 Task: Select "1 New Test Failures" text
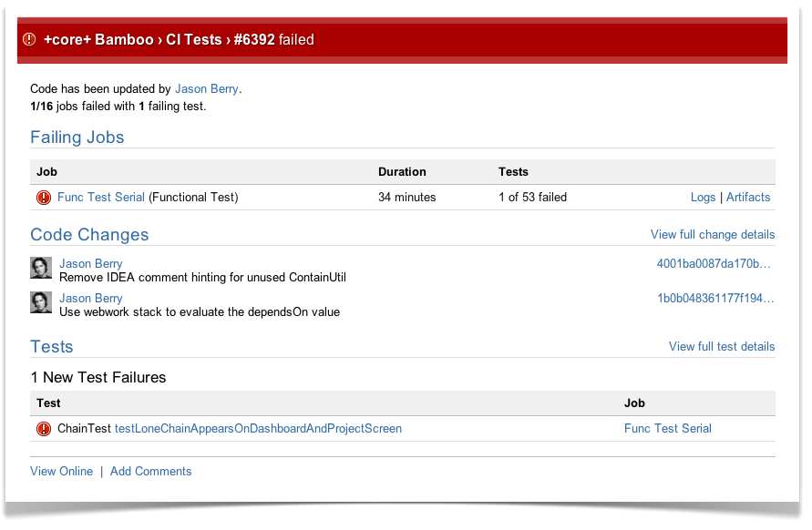[98, 377]
